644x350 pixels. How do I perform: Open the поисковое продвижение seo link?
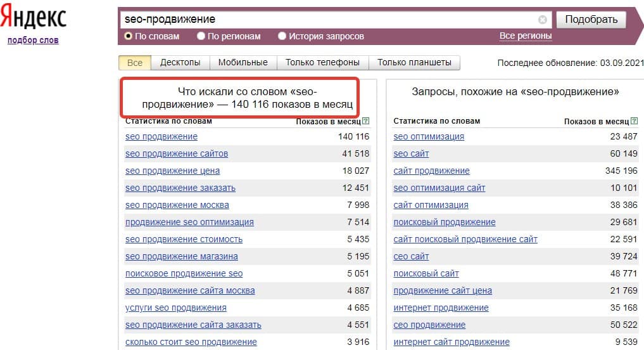(x=184, y=273)
